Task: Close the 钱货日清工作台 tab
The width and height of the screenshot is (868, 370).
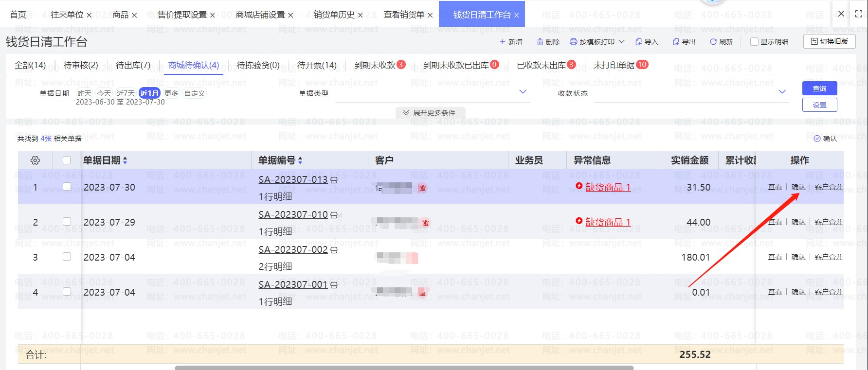Action: point(516,16)
